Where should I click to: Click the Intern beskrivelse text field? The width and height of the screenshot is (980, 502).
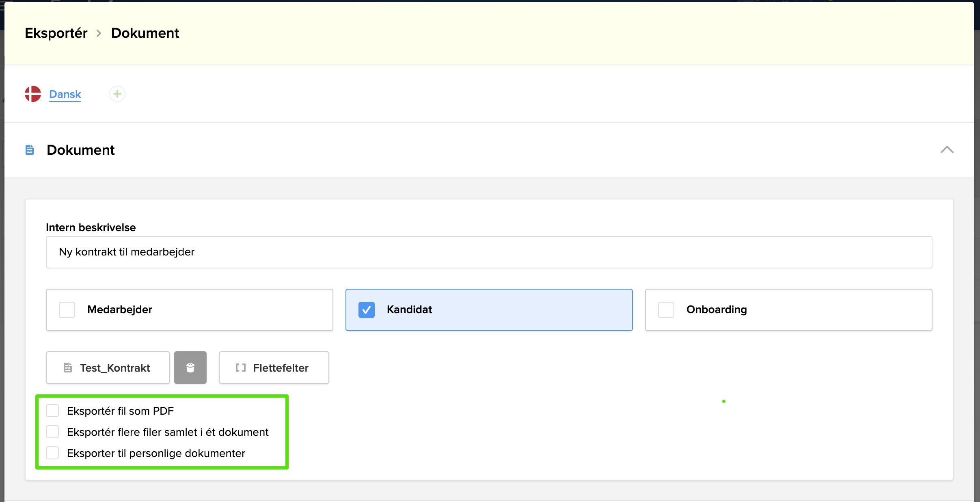[x=489, y=252]
